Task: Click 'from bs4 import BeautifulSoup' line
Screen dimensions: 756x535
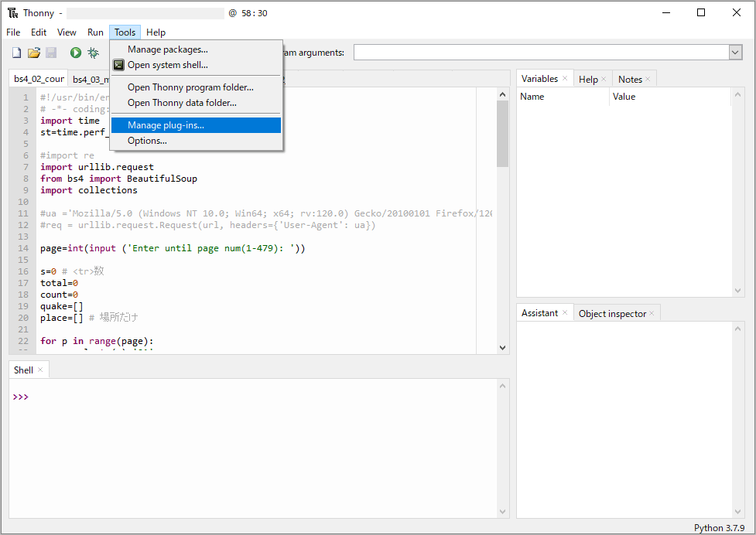Action: [x=118, y=179]
